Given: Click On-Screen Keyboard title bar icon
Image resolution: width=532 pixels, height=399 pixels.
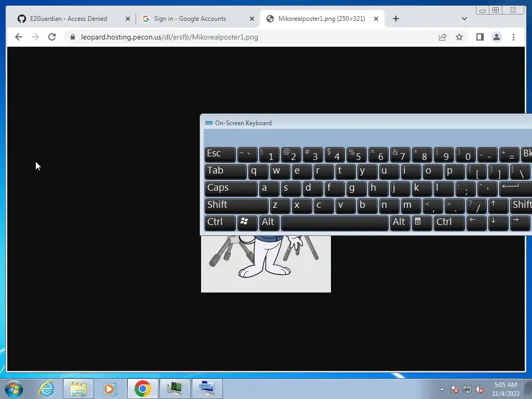Looking at the screenshot, I should [209, 123].
